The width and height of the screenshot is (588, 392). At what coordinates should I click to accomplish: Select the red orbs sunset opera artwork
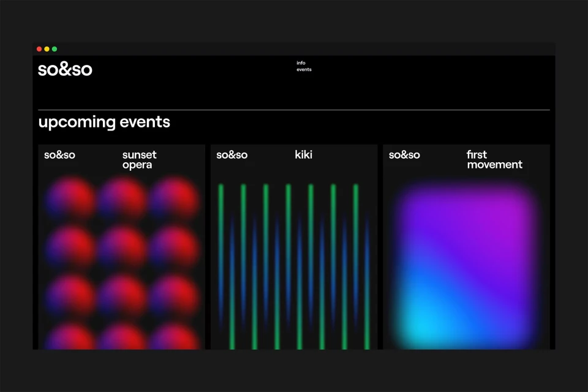coord(122,263)
